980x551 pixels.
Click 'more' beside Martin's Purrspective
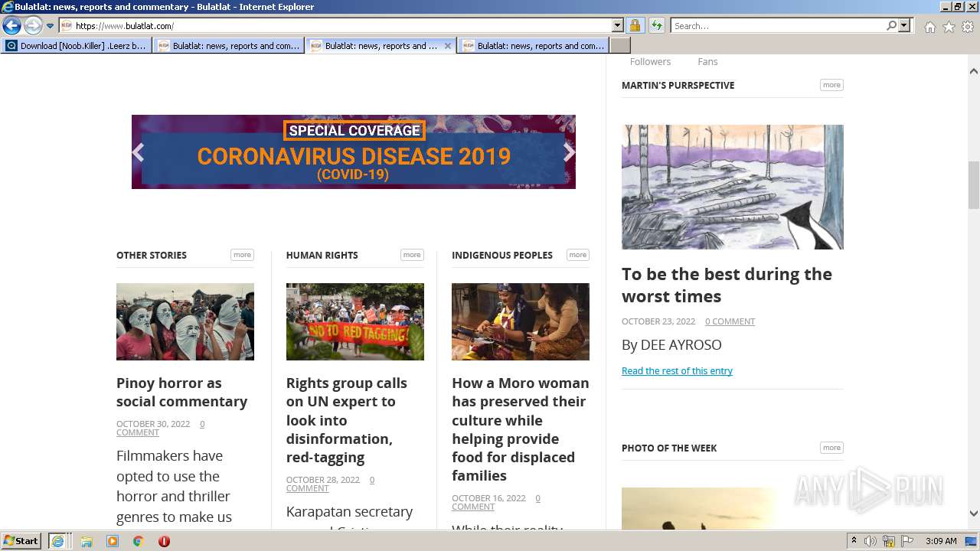tap(831, 85)
